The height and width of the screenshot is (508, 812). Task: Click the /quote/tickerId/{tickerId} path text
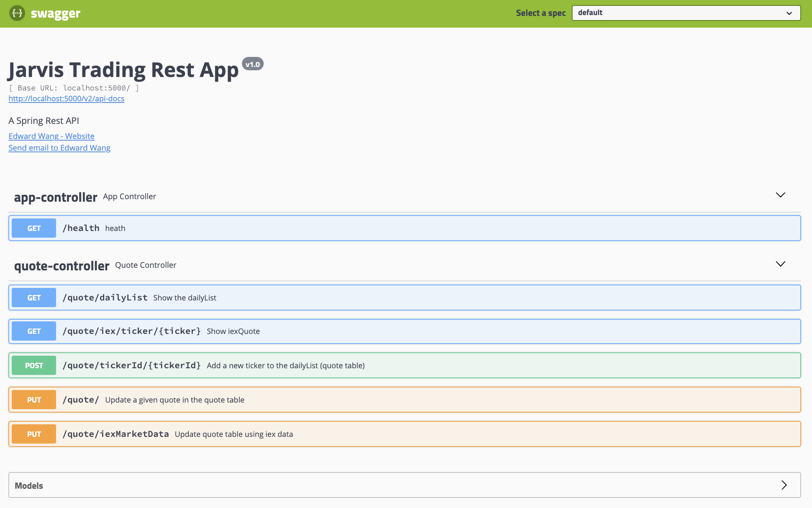[x=131, y=365]
